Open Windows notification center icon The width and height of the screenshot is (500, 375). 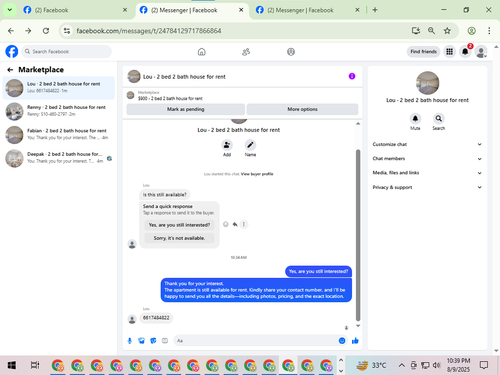click(x=484, y=365)
